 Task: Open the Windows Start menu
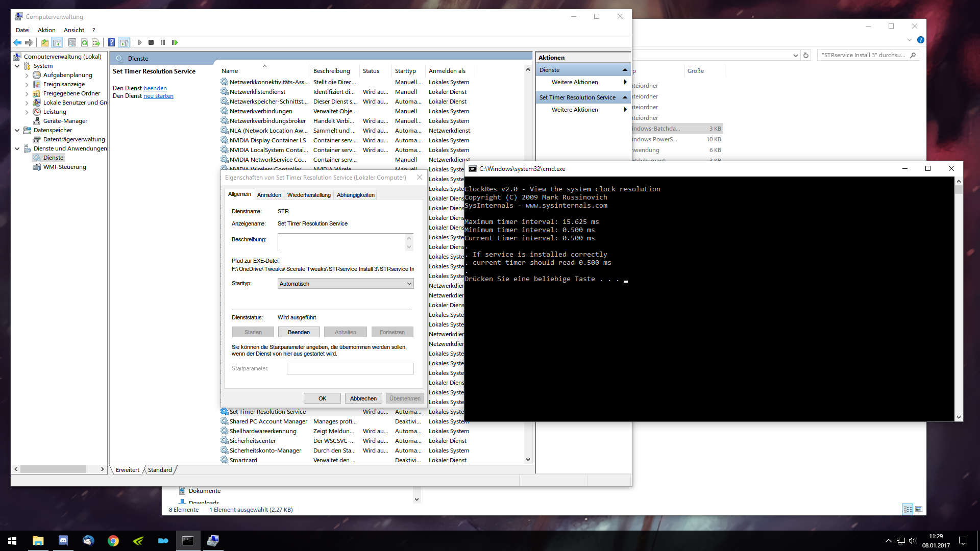[x=12, y=540]
